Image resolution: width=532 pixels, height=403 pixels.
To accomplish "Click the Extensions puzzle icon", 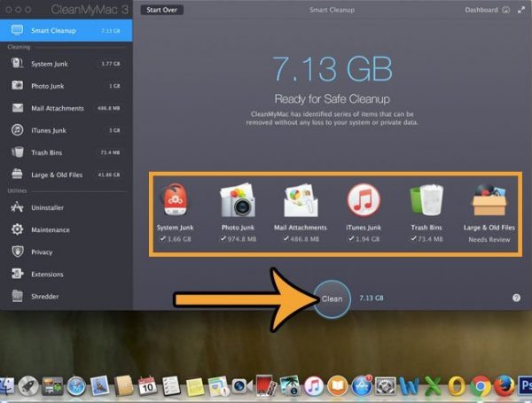I will (18, 274).
